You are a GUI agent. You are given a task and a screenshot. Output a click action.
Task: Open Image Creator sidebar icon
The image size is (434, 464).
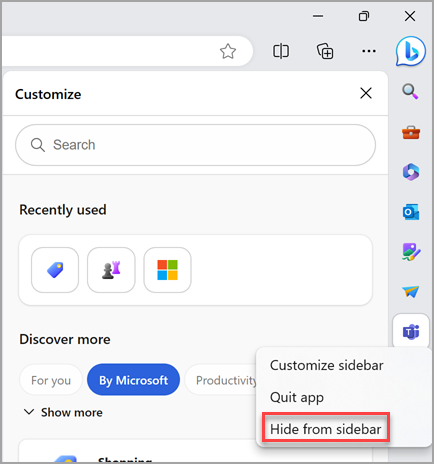(411, 252)
